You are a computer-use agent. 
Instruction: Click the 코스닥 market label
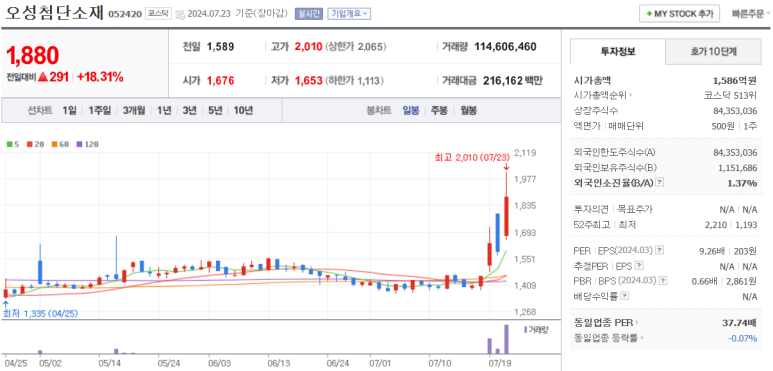[x=159, y=14]
